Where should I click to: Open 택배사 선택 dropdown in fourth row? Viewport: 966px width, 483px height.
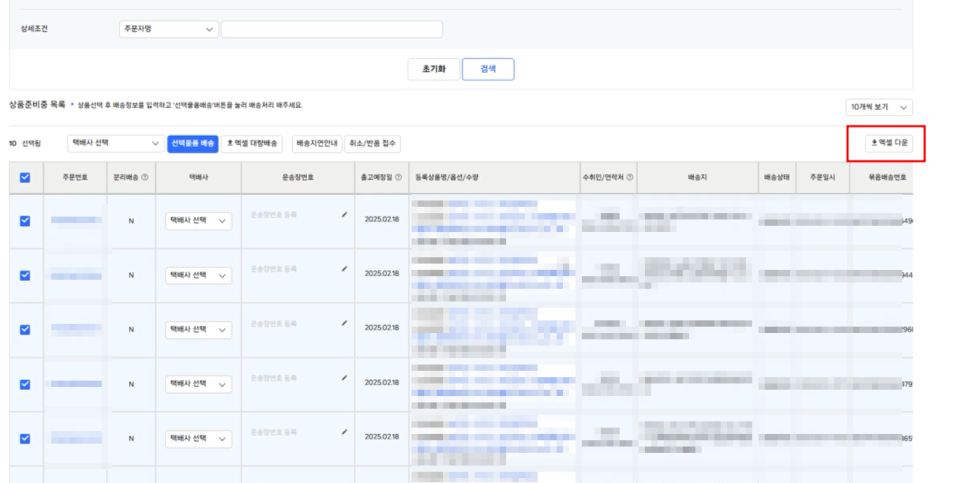198,384
